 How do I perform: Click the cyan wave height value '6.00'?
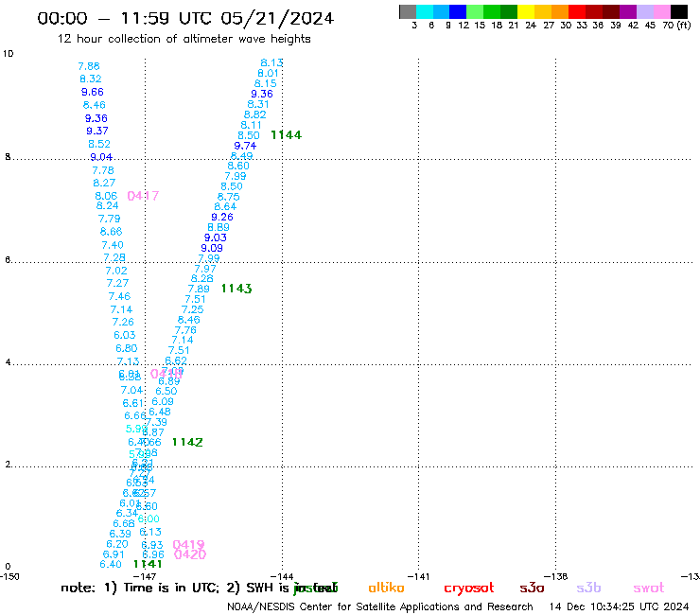149,518
